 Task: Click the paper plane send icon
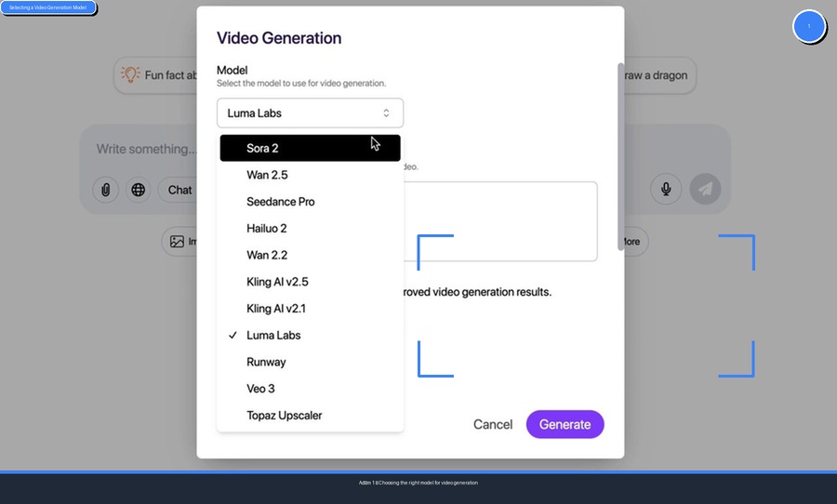[x=706, y=189]
